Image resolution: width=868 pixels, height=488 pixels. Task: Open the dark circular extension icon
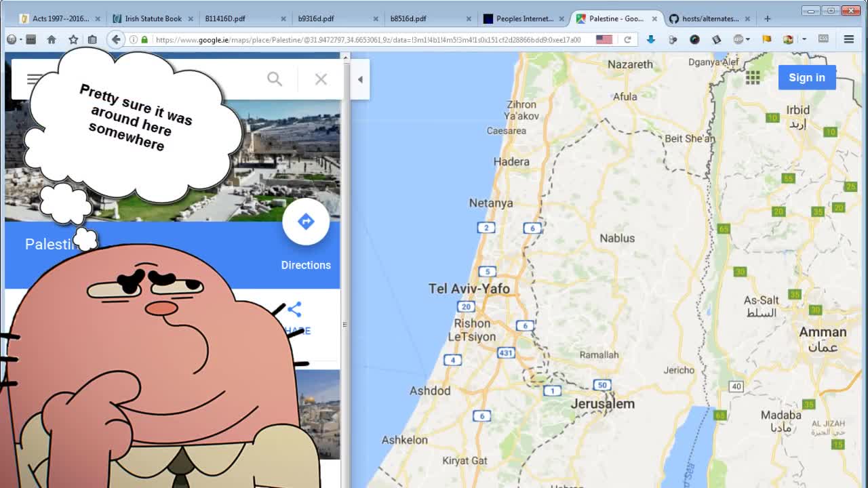pos(694,40)
